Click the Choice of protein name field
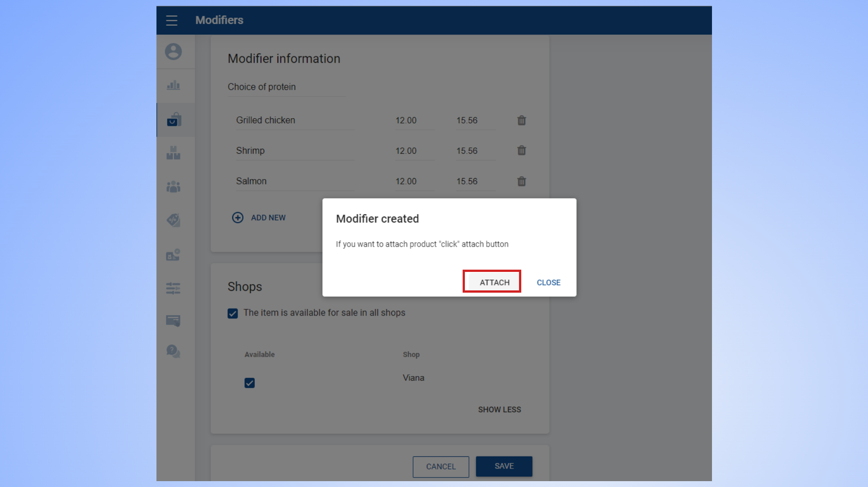Screen dimensions: 868x487 [x=286, y=87]
